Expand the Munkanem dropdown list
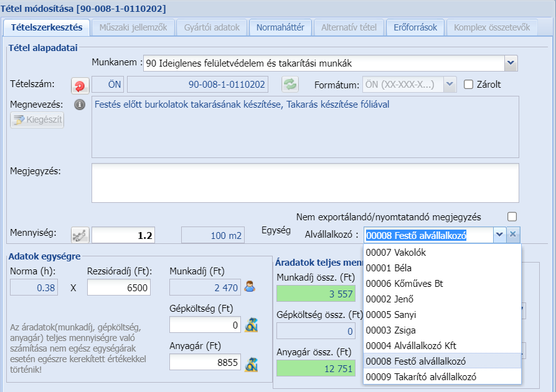The image size is (556, 392). click(511, 63)
